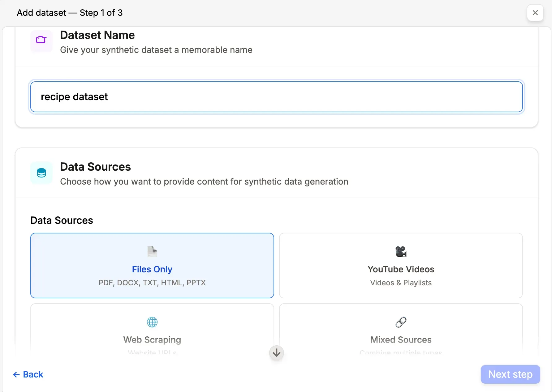Close the Add dataset dialog

(535, 13)
